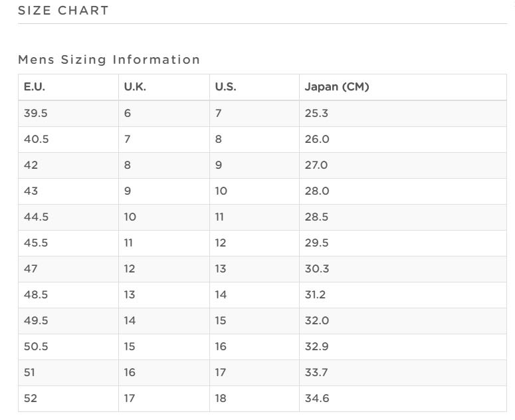Click the U.K. column header
This screenshot has width=515, height=420.
point(135,87)
